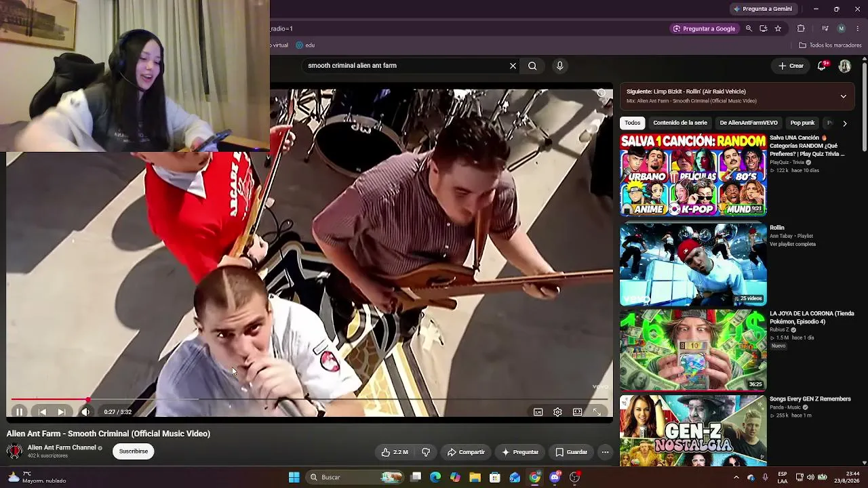Screen dimensions: 868x488
Task: Skip to the previous video
Action: pos(42,411)
